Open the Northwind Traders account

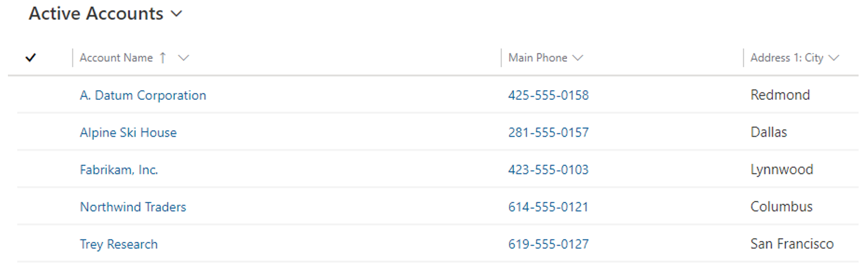133,207
